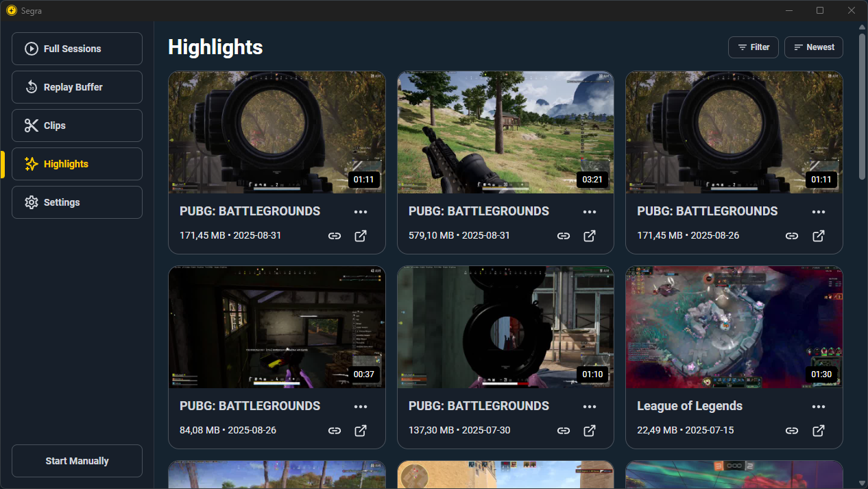This screenshot has width=868, height=489.
Task: Open more options for the League of Legends highlight
Action: pyautogui.click(x=819, y=407)
